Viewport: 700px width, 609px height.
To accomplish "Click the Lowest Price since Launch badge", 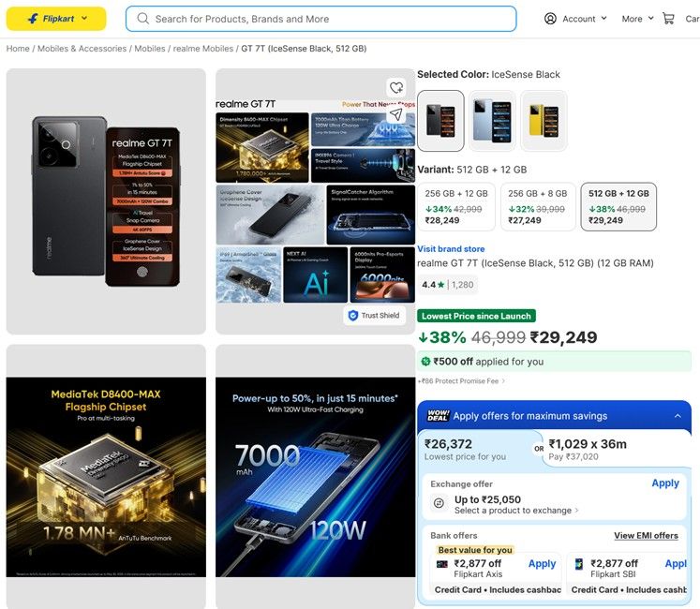I will (x=476, y=316).
